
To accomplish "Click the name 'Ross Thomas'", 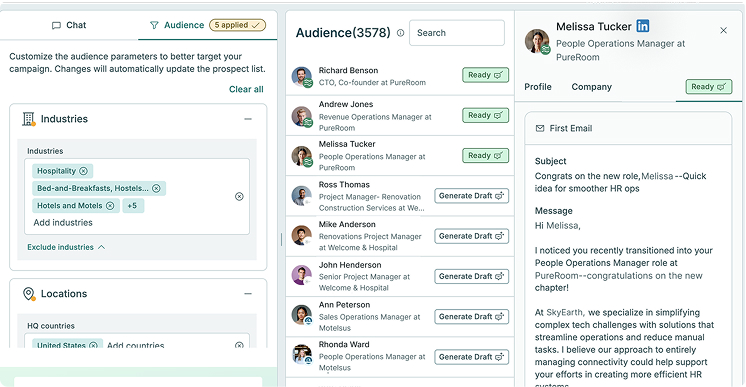I will coord(344,185).
